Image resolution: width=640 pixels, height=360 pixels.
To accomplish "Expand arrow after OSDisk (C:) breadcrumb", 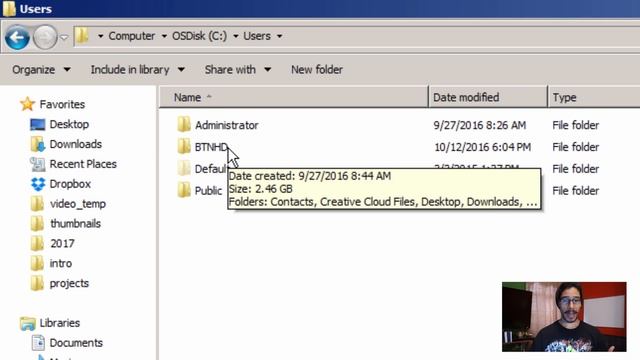I will click(236, 36).
